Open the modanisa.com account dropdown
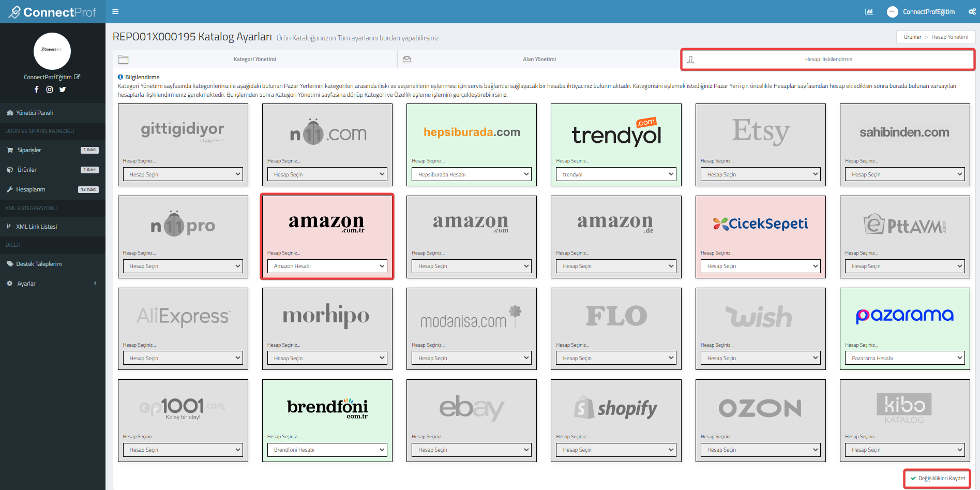980x490 pixels. pos(472,358)
